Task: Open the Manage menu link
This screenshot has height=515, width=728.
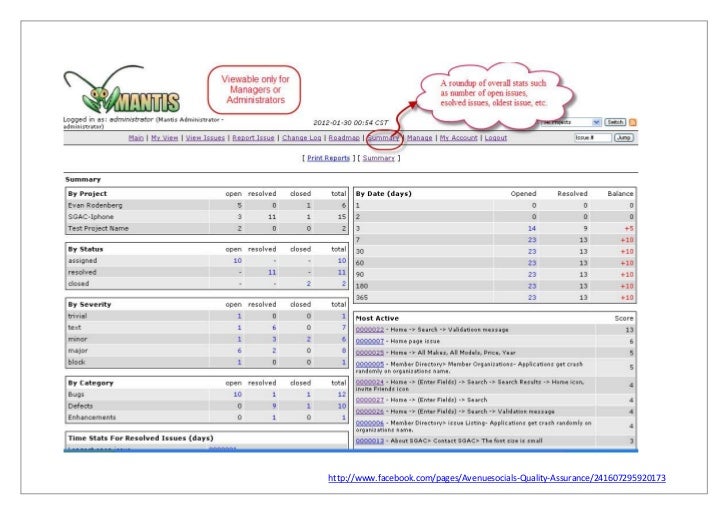Action: [419, 138]
